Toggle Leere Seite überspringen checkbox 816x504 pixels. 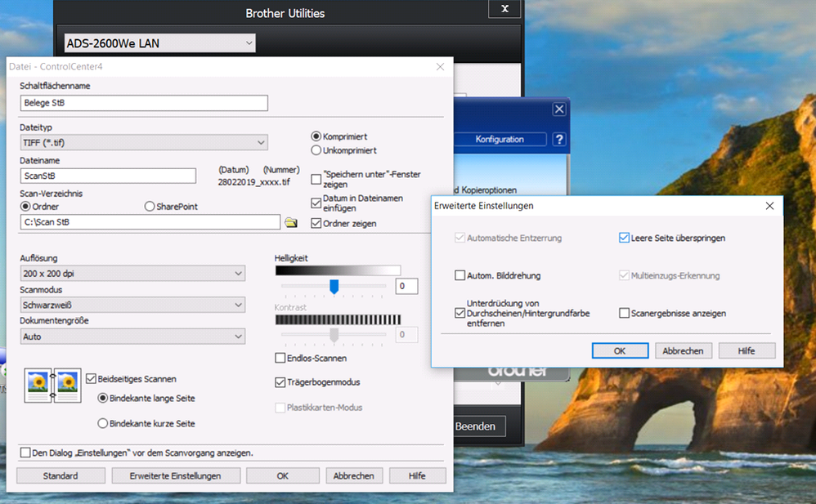point(624,238)
